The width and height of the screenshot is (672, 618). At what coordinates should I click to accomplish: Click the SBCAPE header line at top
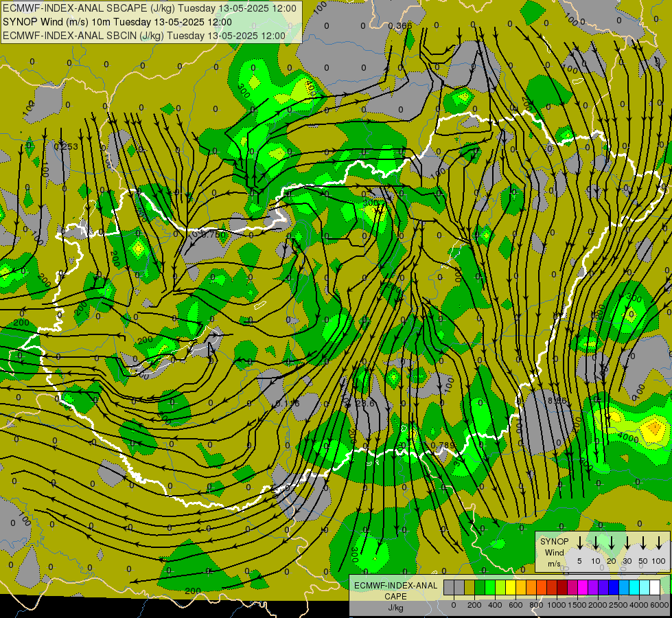click(150, 8)
